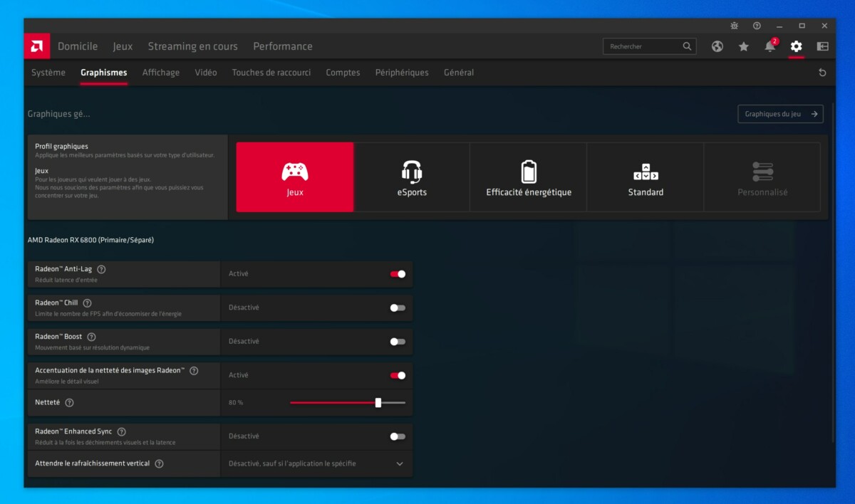Viewport: 855px width, 504px height.
Task: Open the Domicile tab
Action: [78, 46]
